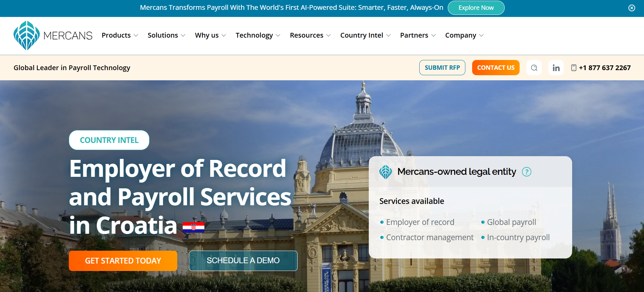Screen dimensions: 644x292
Task: Expand the Resources chevron
Action: click(328, 36)
